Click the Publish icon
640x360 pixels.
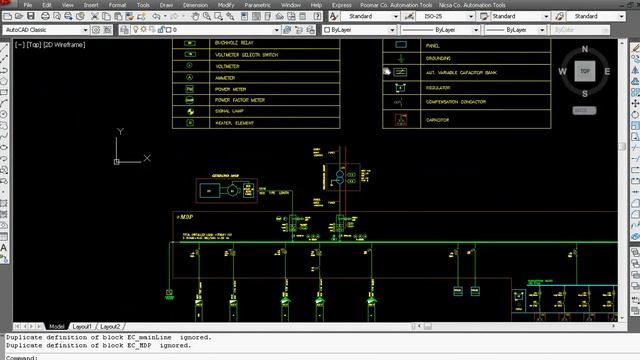tap(68, 16)
